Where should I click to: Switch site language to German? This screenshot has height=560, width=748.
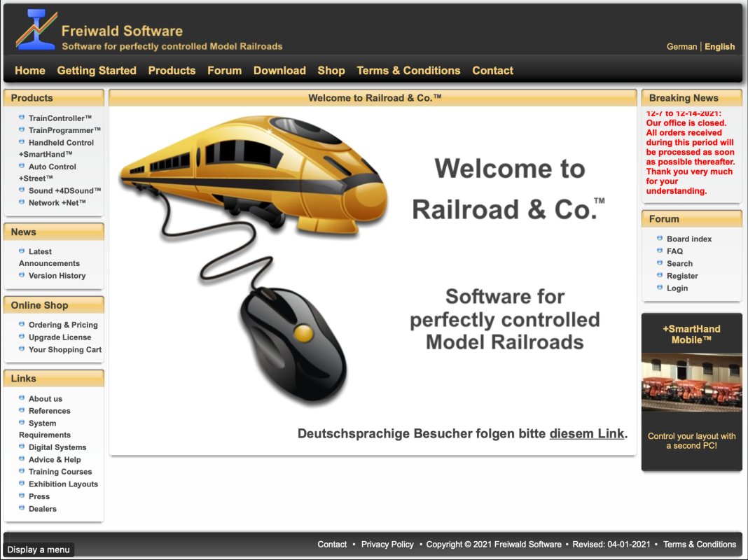pyautogui.click(x=681, y=47)
